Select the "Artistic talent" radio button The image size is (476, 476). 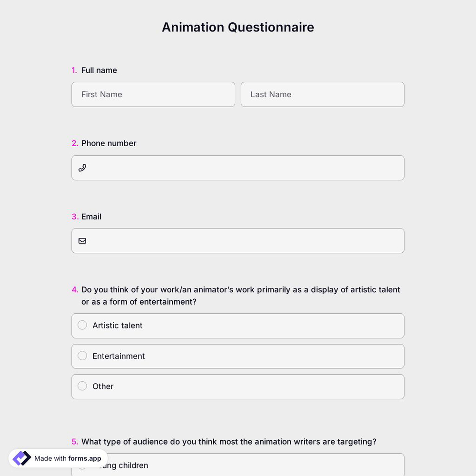(82, 325)
